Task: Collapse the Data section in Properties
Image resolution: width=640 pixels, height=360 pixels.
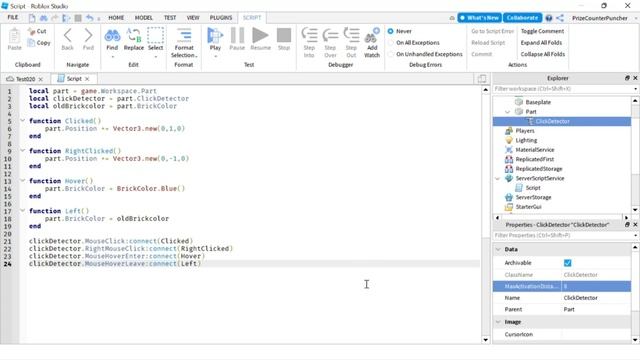Action: pyautogui.click(x=498, y=249)
